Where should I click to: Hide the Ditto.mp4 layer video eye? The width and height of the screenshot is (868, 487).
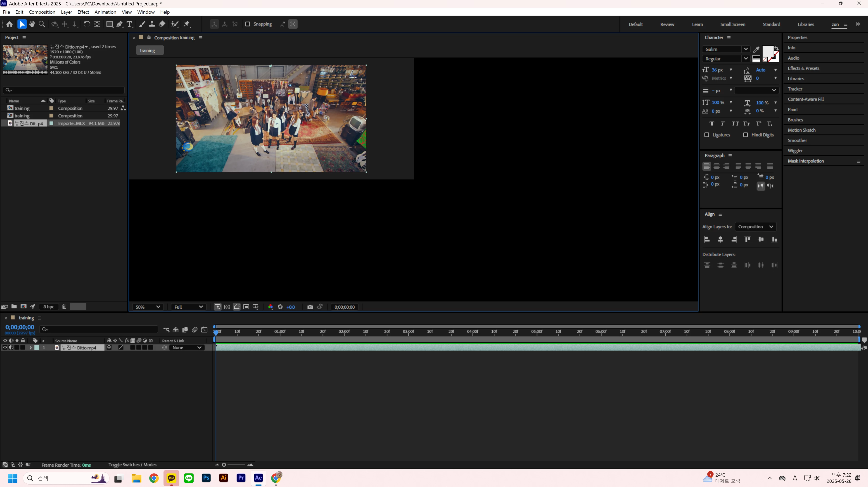pyautogui.click(x=5, y=348)
